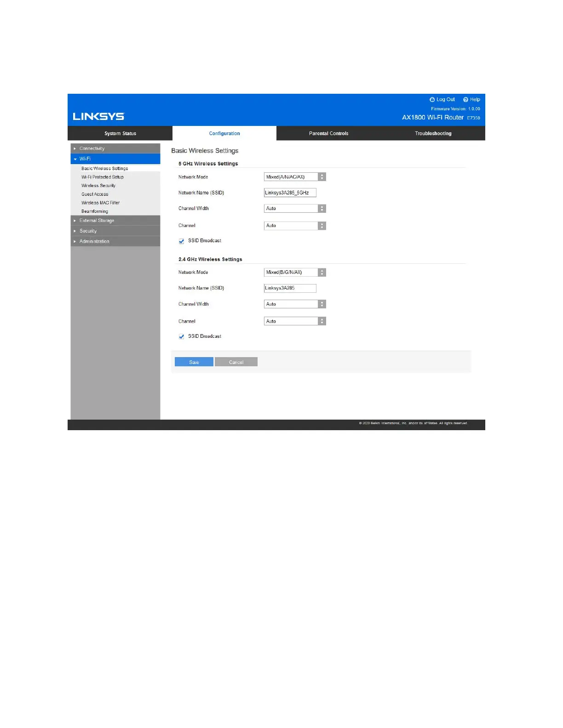Viewport: 563px width, 728px height.
Task: Open Wi-Fi Protected Setup page
Action: 102,177
